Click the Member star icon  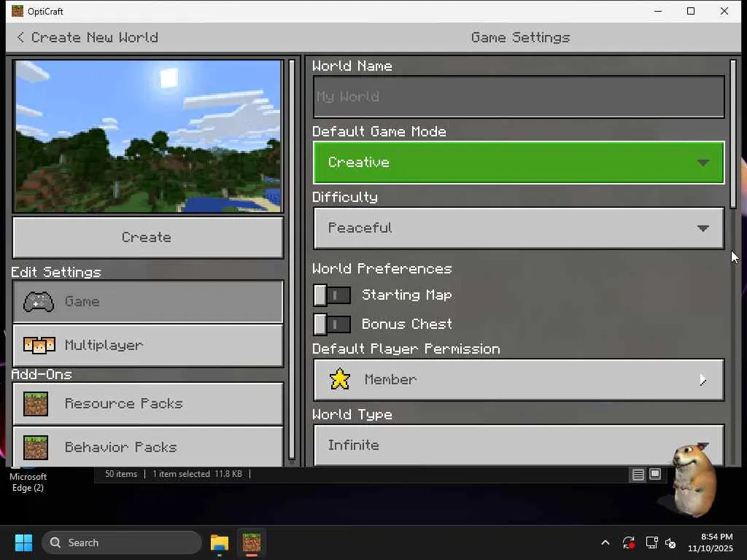[x=340, y=379]
